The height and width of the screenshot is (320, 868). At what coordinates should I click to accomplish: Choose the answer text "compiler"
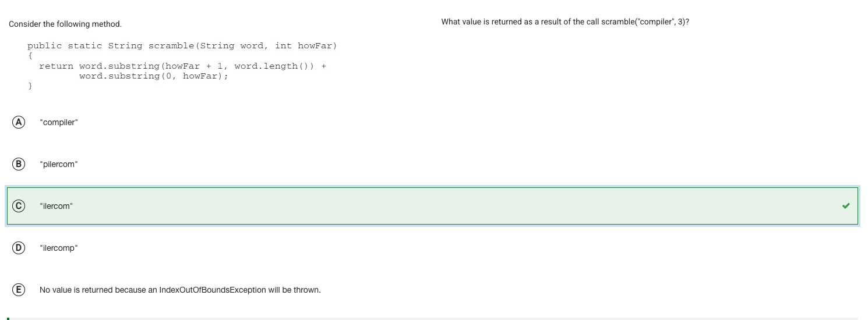pyautogui.click(x=58, y=122)
